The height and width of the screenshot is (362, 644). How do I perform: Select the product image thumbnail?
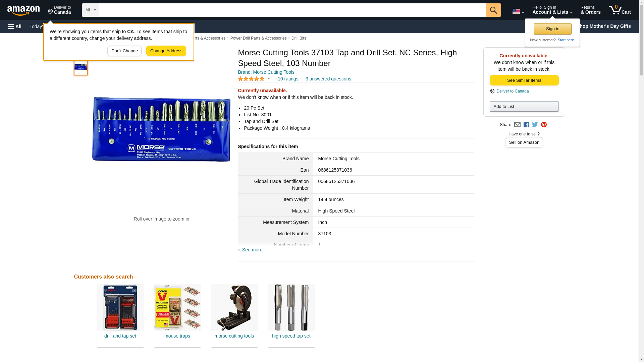(81, 66)
